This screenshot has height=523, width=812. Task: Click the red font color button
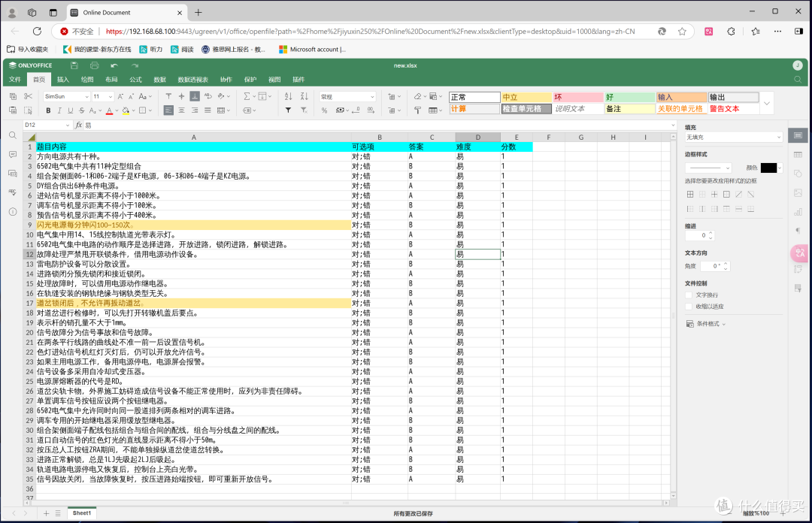[x=109, y=110]
